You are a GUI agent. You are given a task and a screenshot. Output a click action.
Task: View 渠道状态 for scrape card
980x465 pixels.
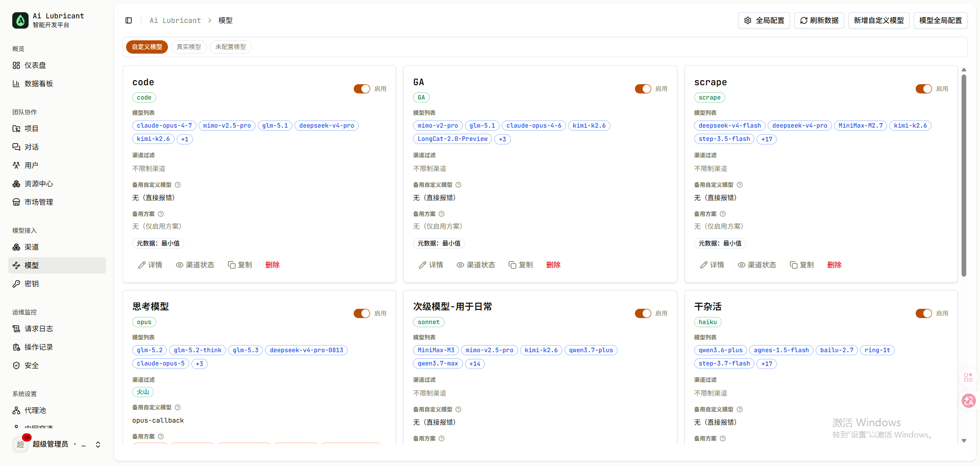[757, 265]
